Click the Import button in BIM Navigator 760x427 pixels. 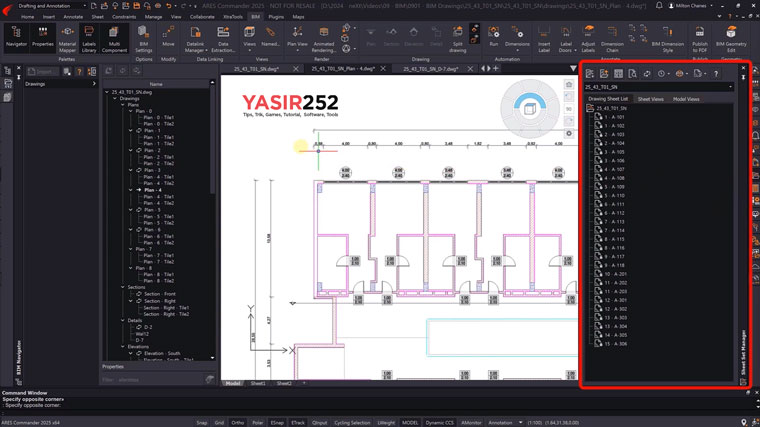(42, 72)
